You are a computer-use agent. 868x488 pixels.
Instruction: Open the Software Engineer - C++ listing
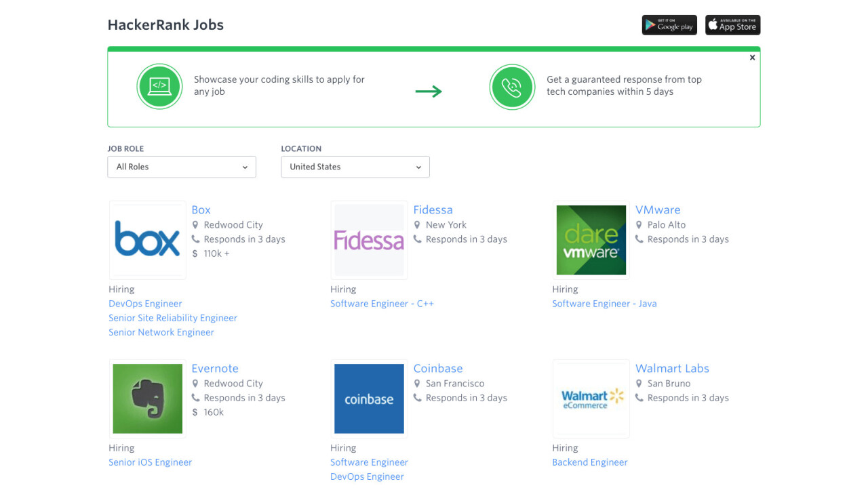382,304
